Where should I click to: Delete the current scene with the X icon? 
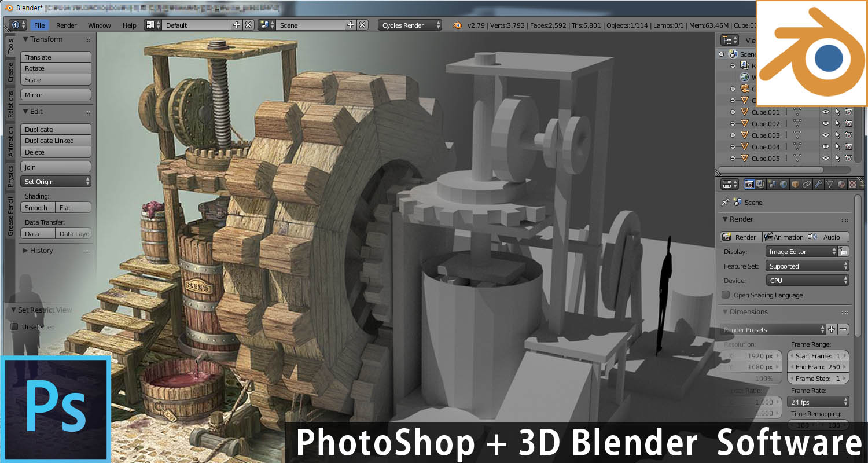point(362,25)
